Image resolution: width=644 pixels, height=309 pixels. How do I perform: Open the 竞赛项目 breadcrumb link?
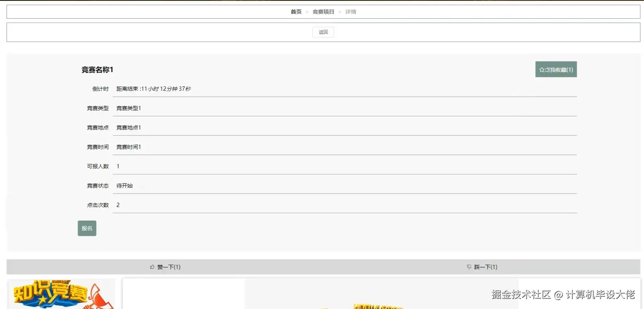[x=323, y=12]
